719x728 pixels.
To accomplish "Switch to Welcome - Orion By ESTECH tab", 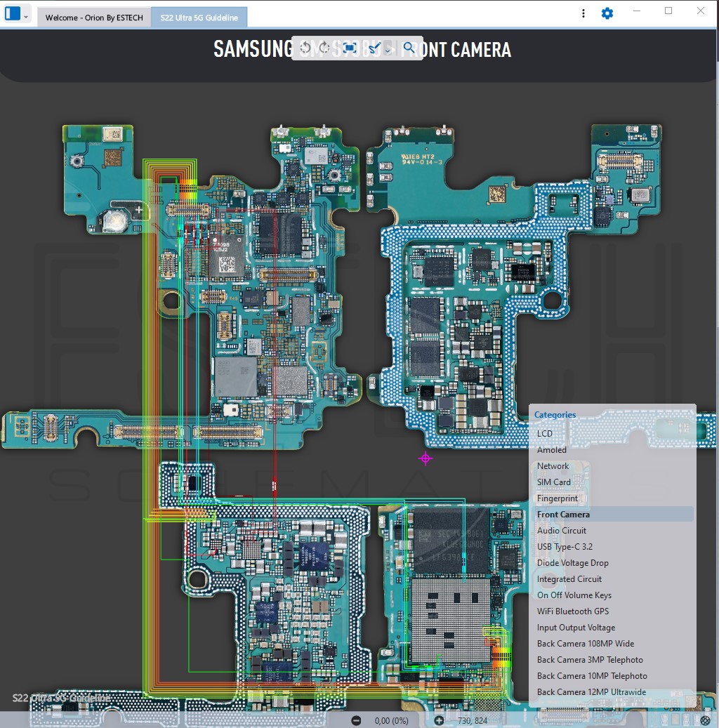I will (x=93, y=18).
